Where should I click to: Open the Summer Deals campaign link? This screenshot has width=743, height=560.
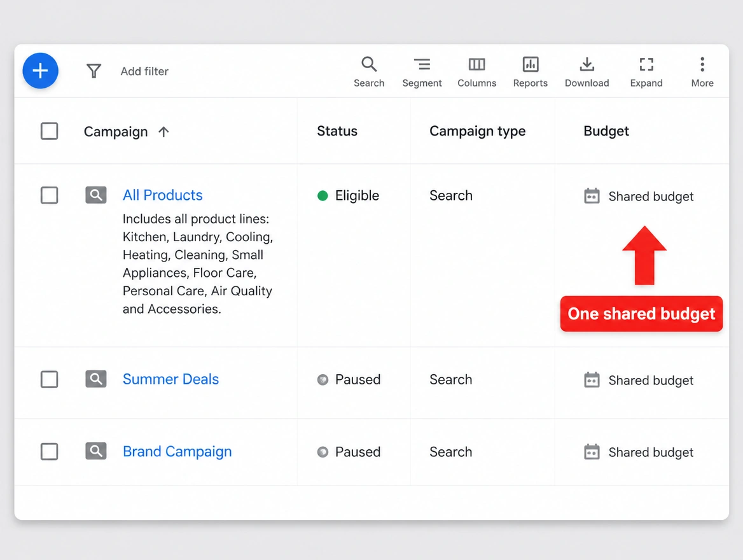(170, 379)
